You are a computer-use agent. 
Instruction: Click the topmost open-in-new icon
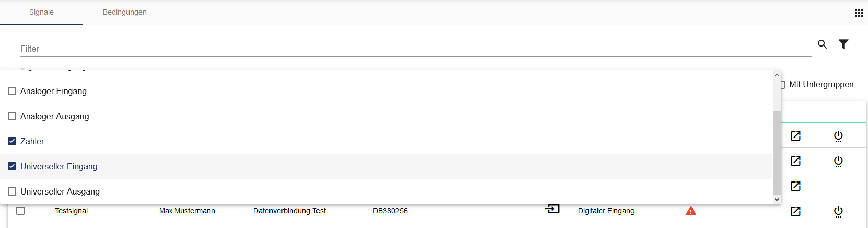[795, 136]
